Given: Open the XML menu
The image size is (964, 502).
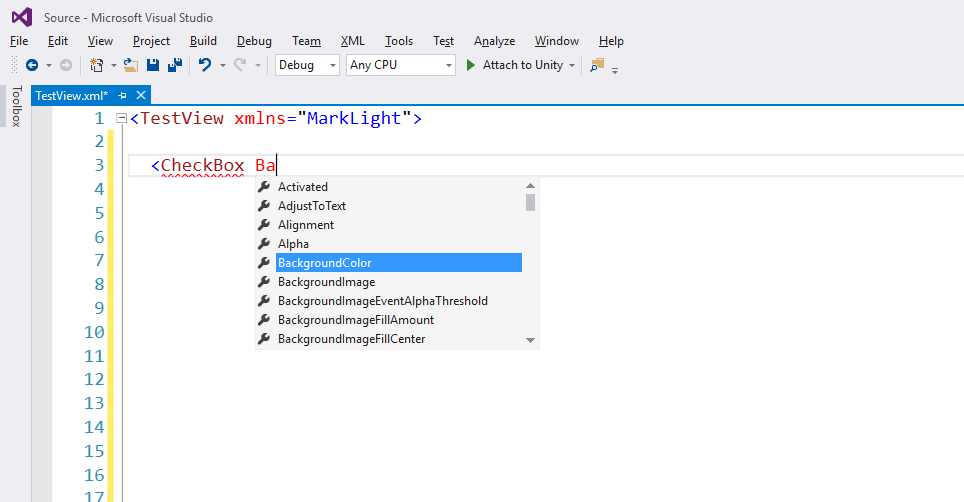Looking at the screenshot, I should [x=352, y=41].
